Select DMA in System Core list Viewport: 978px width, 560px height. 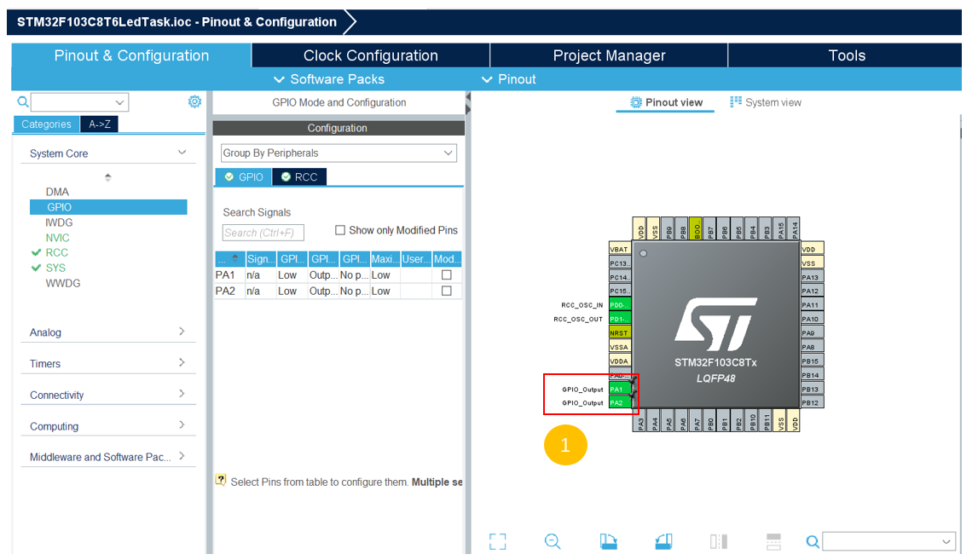tap(57, 192)
